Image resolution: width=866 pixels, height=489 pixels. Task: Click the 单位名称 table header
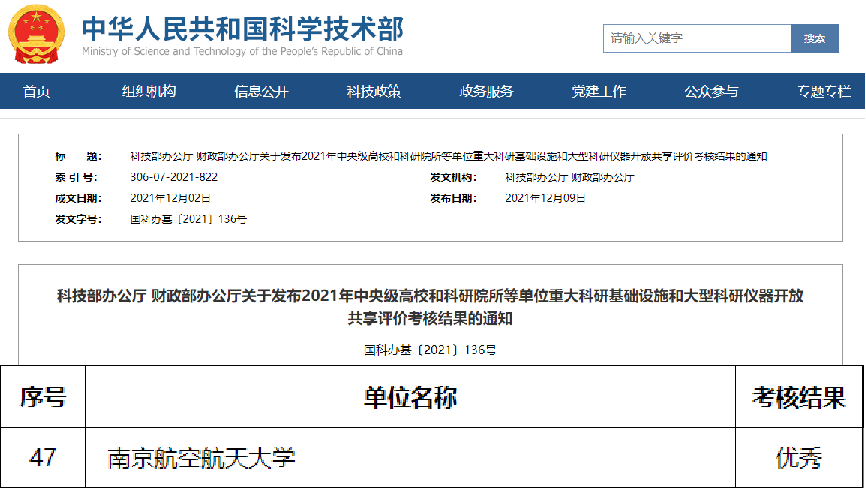pos(410,397)
